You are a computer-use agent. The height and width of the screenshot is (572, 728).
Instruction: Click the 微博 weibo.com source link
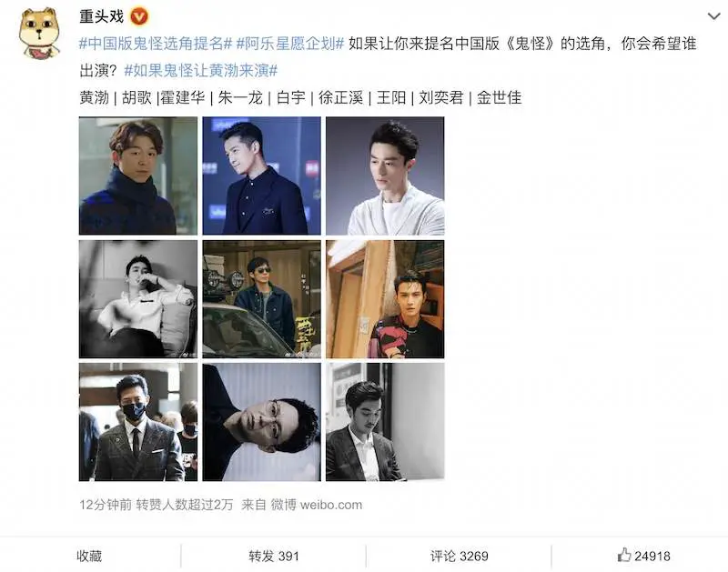[x=317, y=505]
